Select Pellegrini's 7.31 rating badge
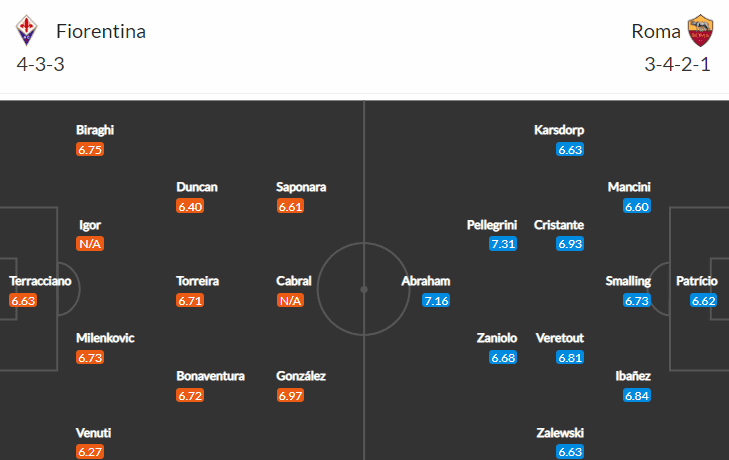 point(503,244)
